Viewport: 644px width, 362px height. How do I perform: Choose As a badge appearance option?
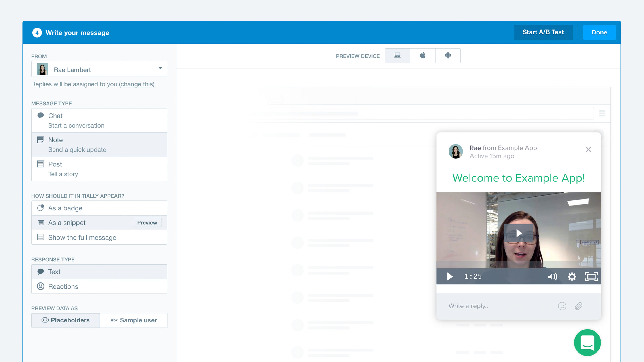99,208
